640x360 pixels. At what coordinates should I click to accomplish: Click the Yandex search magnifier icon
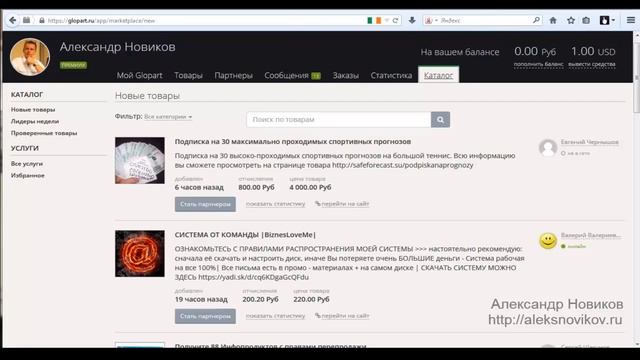click(x=536, y=20)
